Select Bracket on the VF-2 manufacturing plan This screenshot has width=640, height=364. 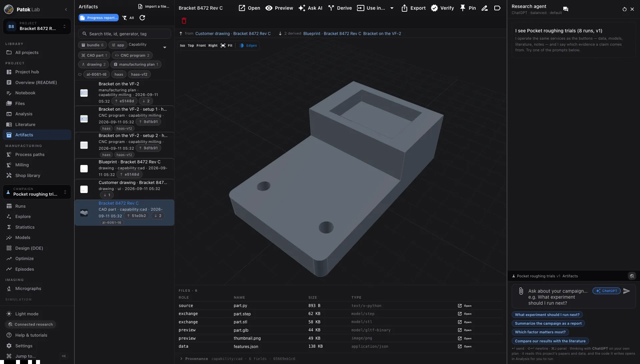click(x=124, y=93)
